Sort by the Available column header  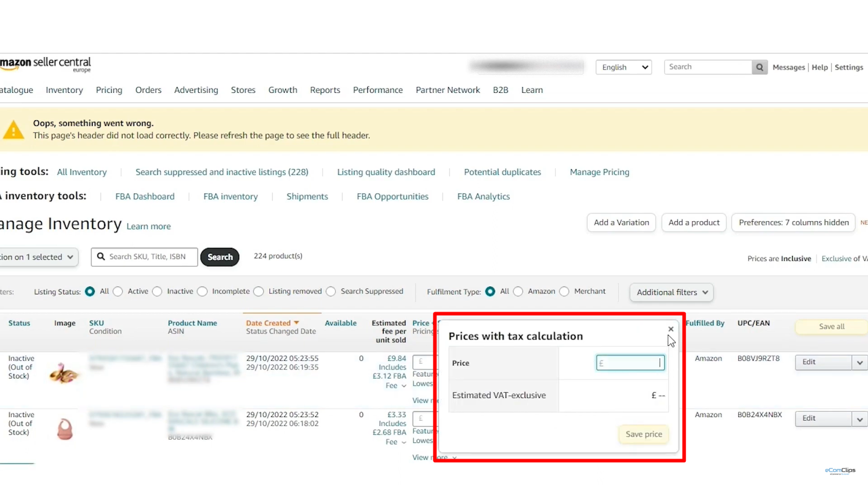(x=341, y=323)
